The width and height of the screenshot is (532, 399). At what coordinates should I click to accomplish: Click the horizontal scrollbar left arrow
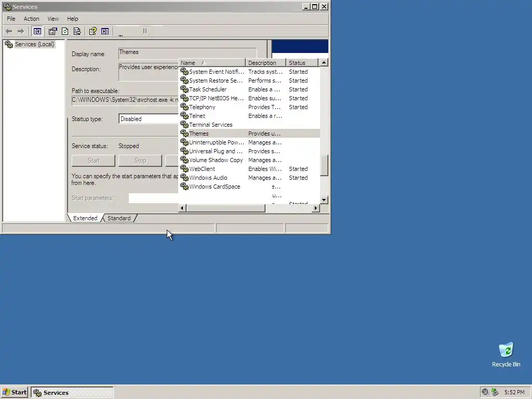[182, 208]
